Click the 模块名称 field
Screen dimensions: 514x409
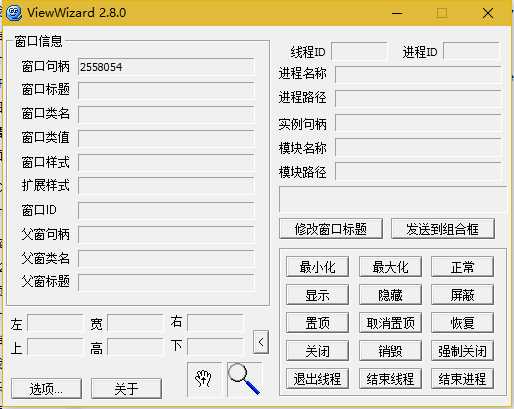point(418,147)
